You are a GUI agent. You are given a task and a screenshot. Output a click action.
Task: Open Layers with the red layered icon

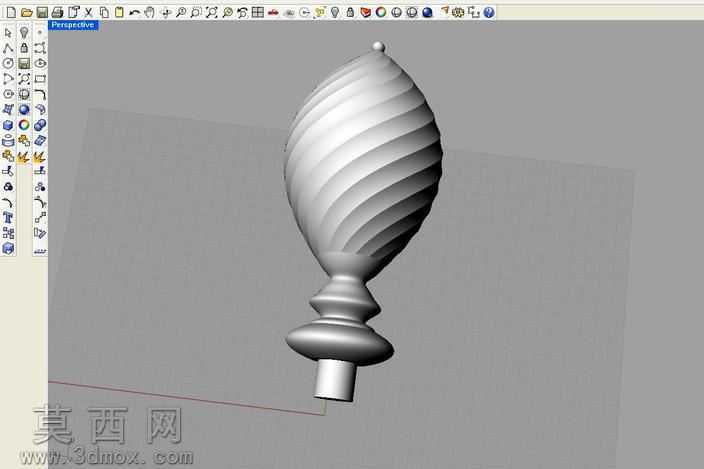click(365, 12)
